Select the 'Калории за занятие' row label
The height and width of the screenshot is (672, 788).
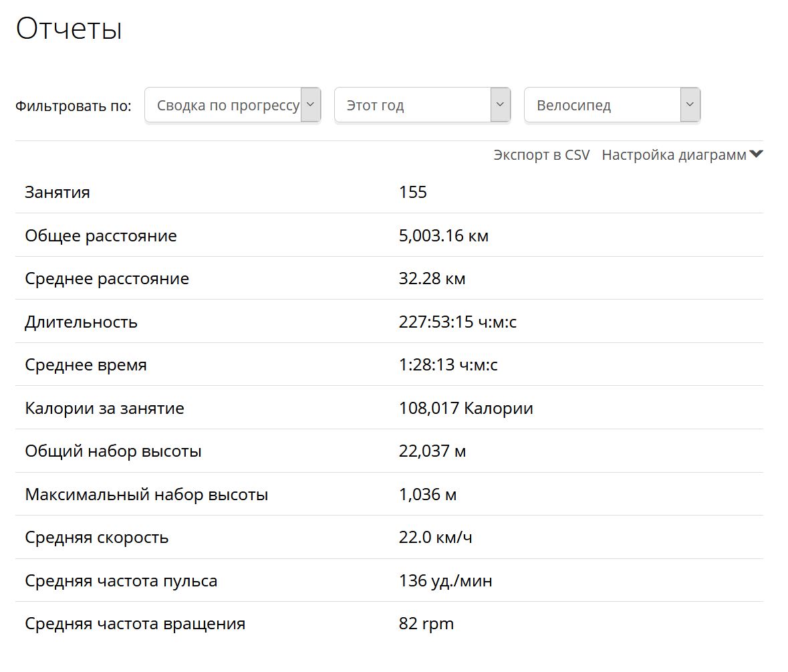point(104,409)
